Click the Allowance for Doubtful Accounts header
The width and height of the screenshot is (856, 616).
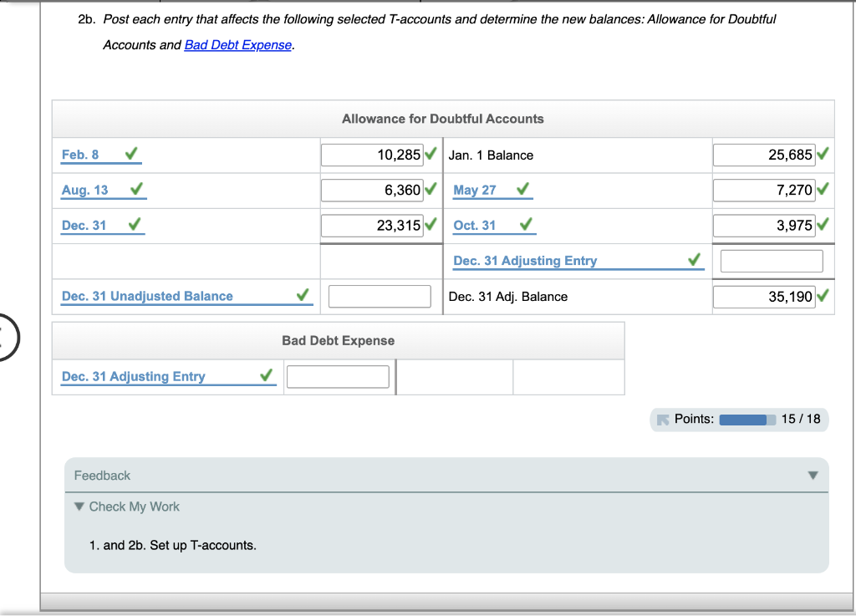[x=443, y=119]
